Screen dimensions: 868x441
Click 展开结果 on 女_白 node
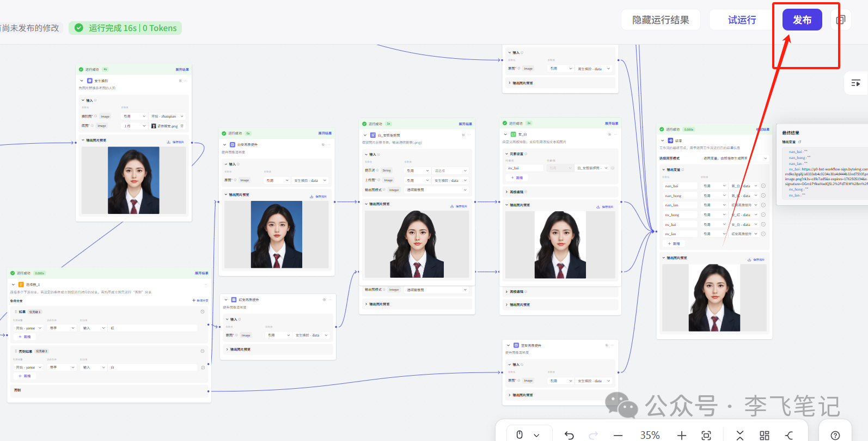point(612,124)
